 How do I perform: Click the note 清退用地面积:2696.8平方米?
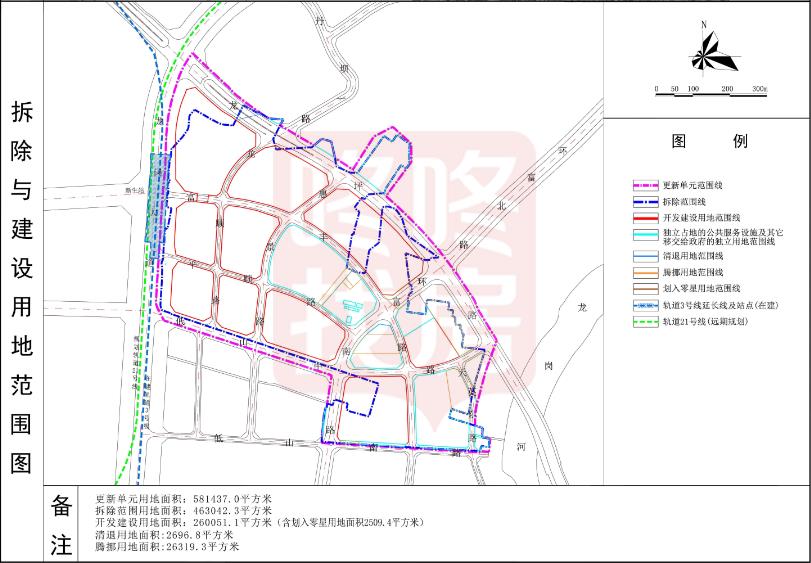tap(164, 535)
